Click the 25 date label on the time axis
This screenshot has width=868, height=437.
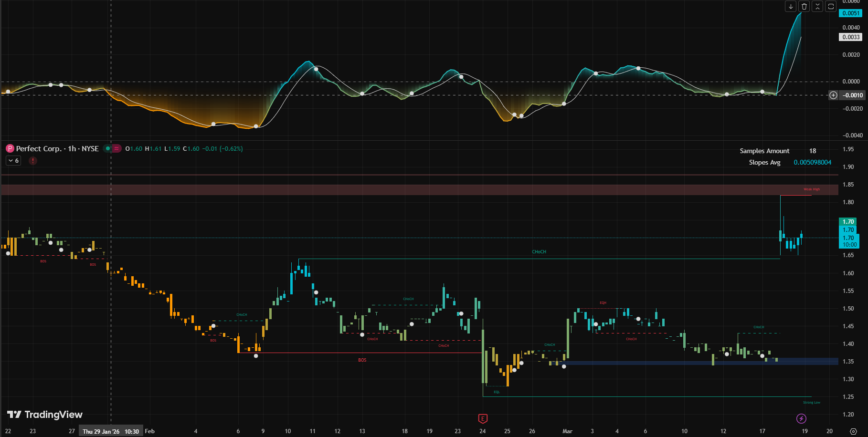click(x=507, y=431)
